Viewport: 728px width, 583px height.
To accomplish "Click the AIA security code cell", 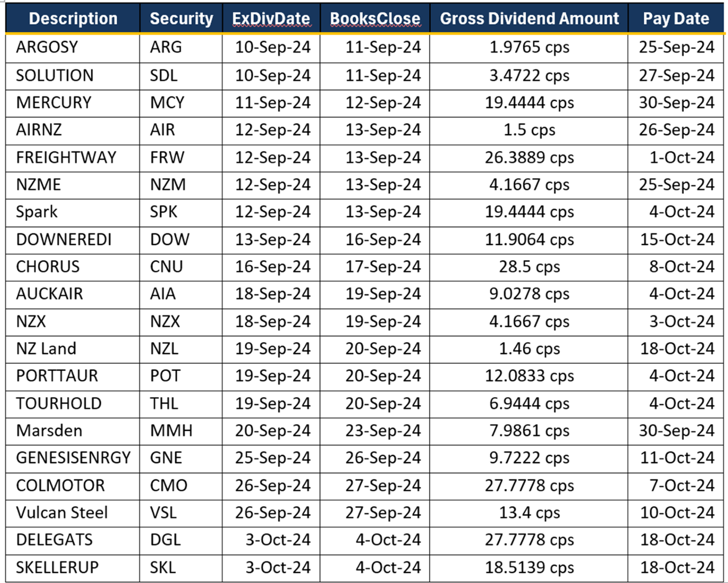I will pyautogui.click(x=163, y=294).
